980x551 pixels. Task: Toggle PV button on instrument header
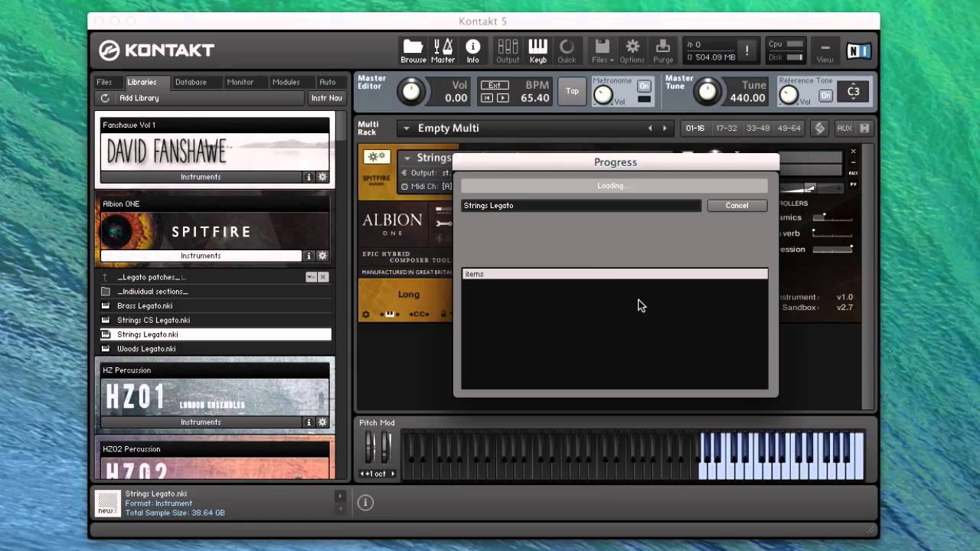click(853, 184)
